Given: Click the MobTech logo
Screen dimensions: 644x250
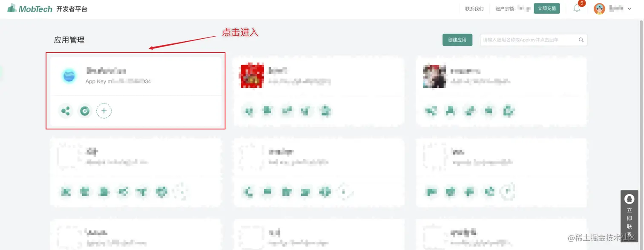Looking at the screenshot, I should (30, 8).
